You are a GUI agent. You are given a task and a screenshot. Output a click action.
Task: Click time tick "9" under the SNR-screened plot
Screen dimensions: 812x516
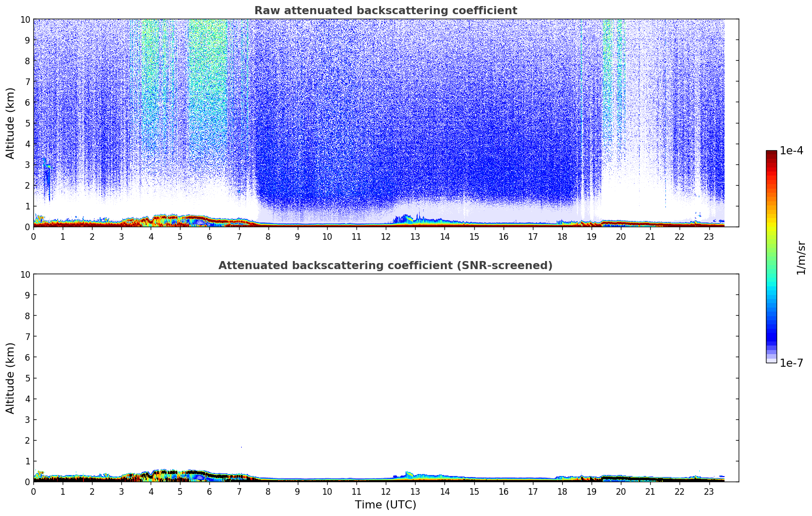click(x=298, y=492)
